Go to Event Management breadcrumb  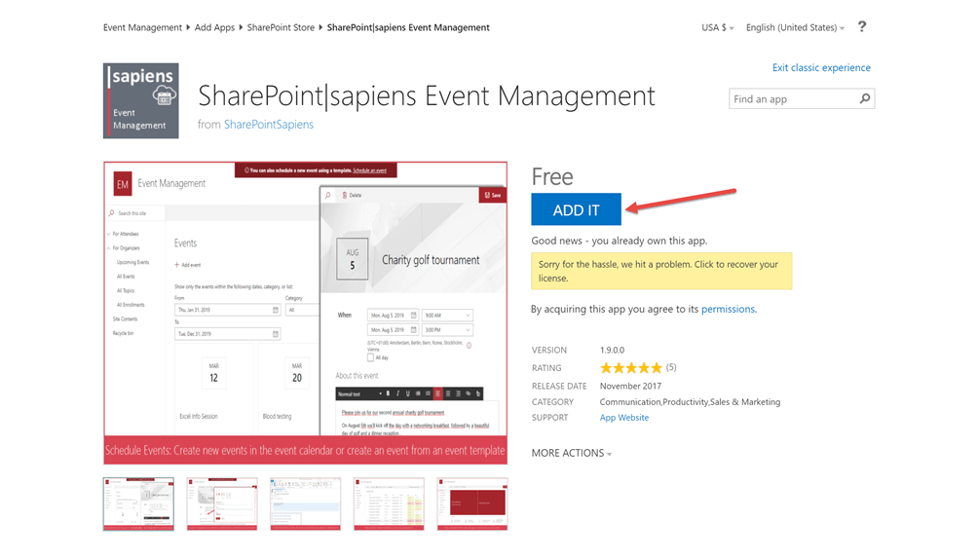[142, 28]
